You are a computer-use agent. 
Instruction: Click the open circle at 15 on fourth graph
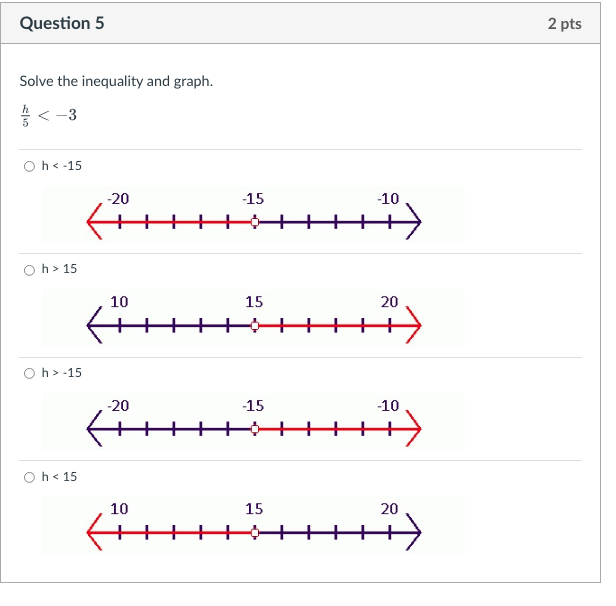(255, 533)
